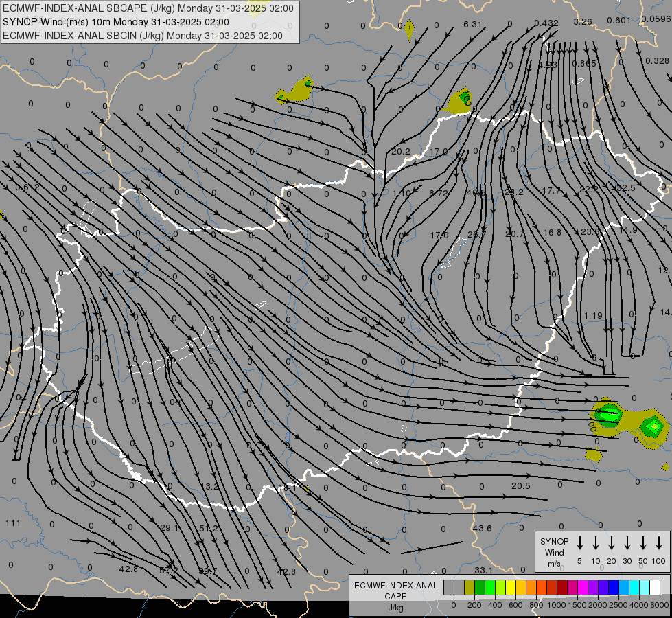Click the olive CAPE patch with green dot at top center
Image resolution: width=672 pixels, height=618 pixels.
coord(295,91)
